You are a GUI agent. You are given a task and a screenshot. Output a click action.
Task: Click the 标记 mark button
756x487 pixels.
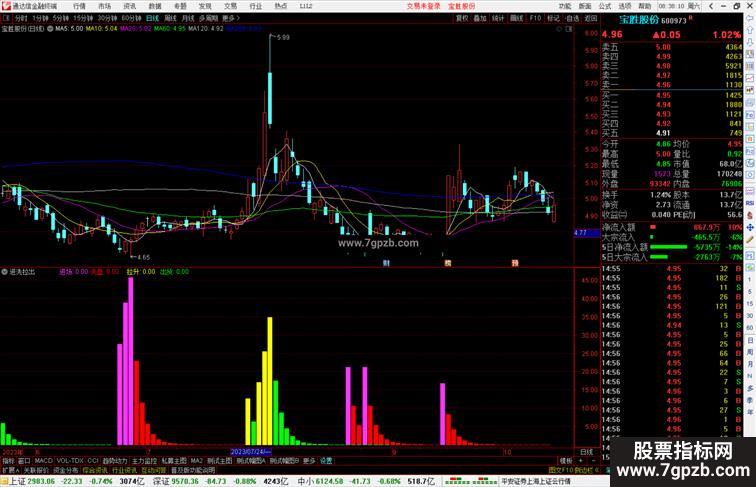pyautogui.click(x=554, y=18)
